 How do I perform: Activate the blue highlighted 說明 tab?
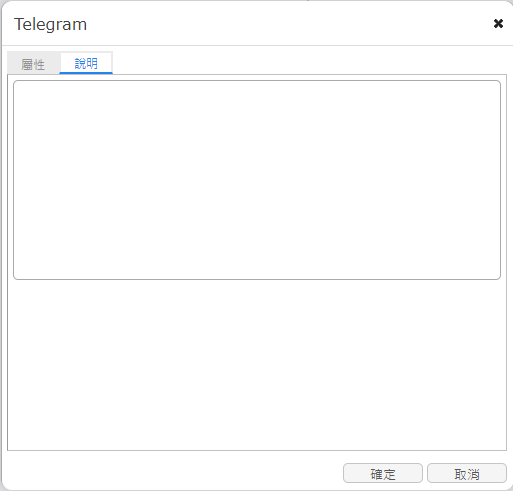click(x=86, y=63)
